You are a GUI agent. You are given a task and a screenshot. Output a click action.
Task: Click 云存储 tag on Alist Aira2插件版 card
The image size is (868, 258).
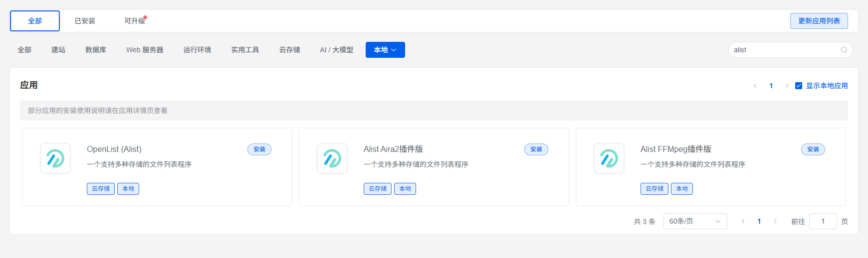378,189
